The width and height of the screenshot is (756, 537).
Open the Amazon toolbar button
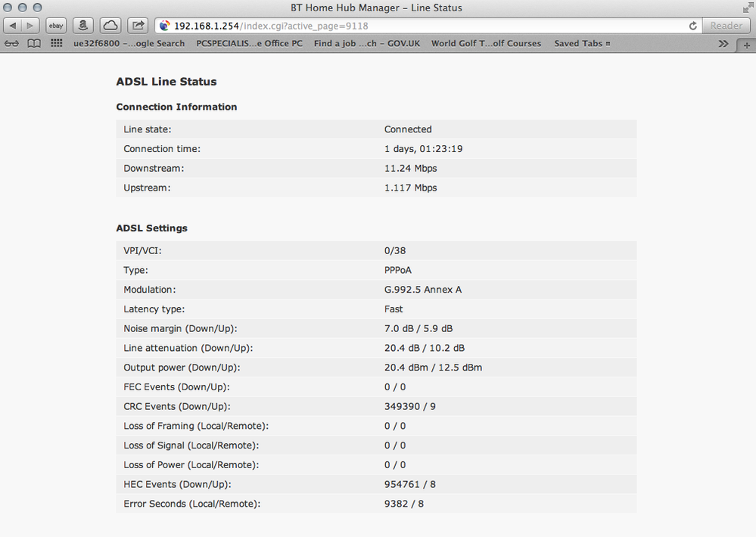(83, 26)
